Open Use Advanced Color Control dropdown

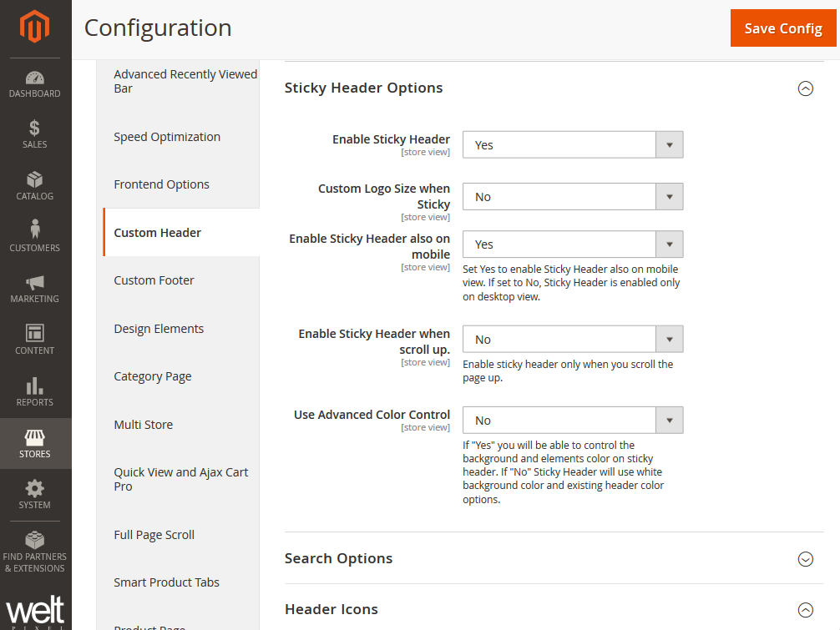pyautogui.click(x=573, y=421)
